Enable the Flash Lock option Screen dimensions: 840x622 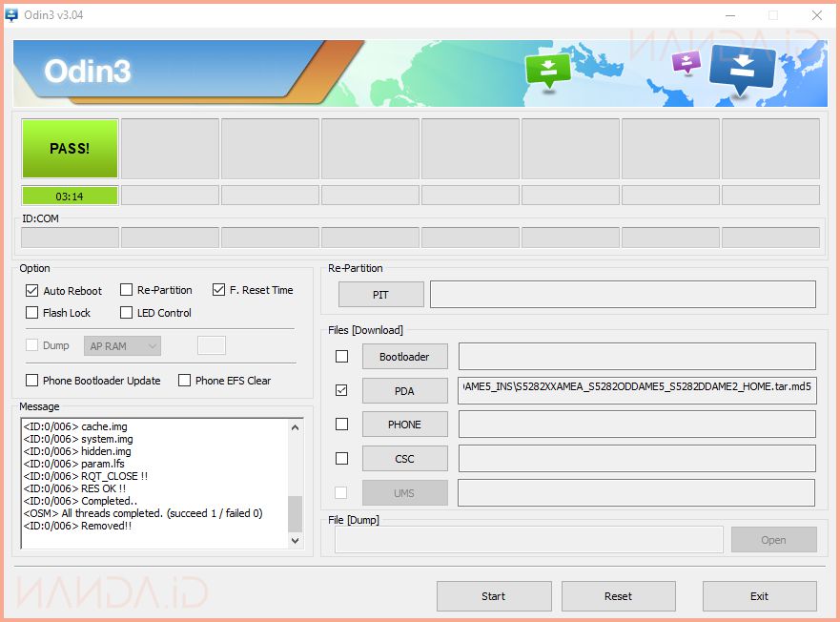(32, 313)
